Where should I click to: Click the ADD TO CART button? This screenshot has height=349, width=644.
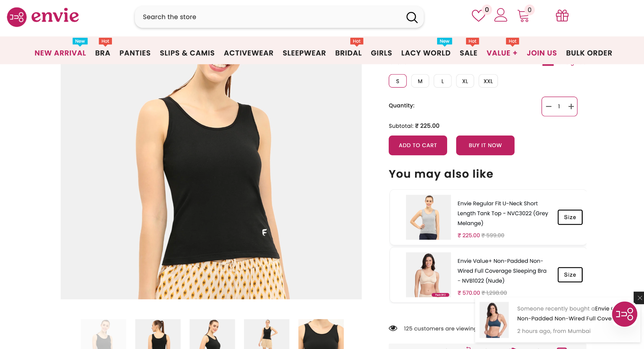(418, 145)
